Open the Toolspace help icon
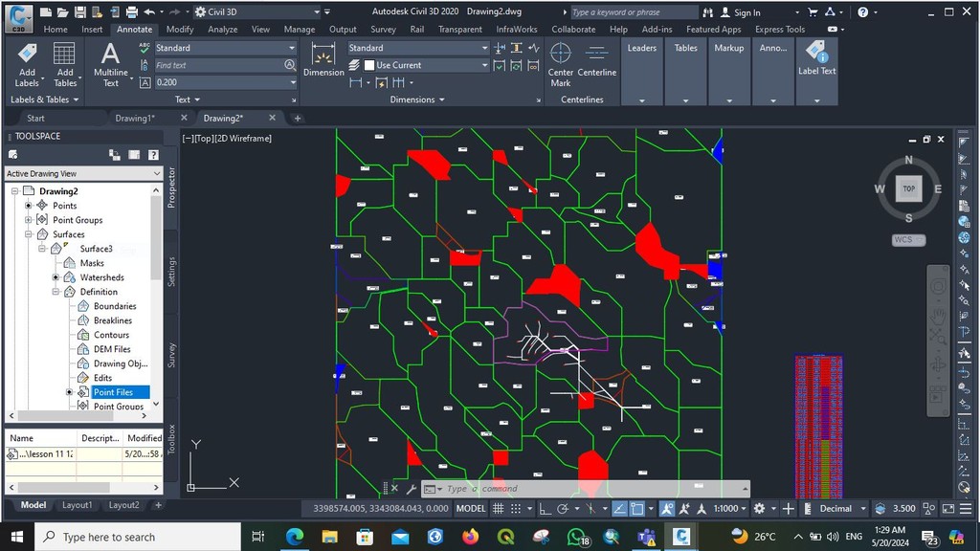 click(153, 155)
